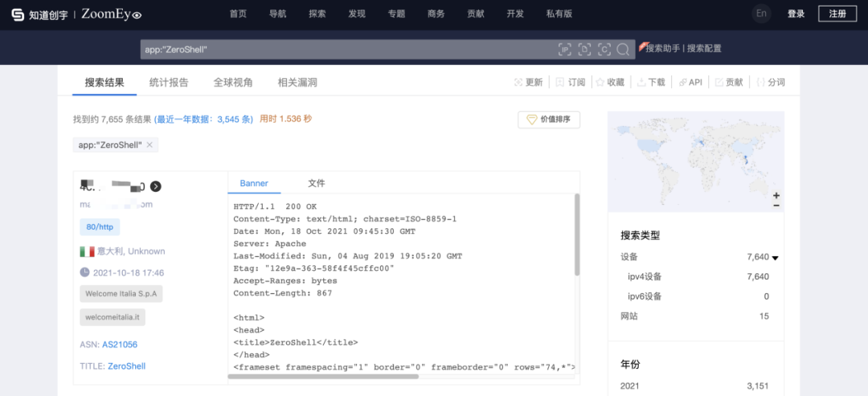Open the 首页 menu

pos(238,14)
